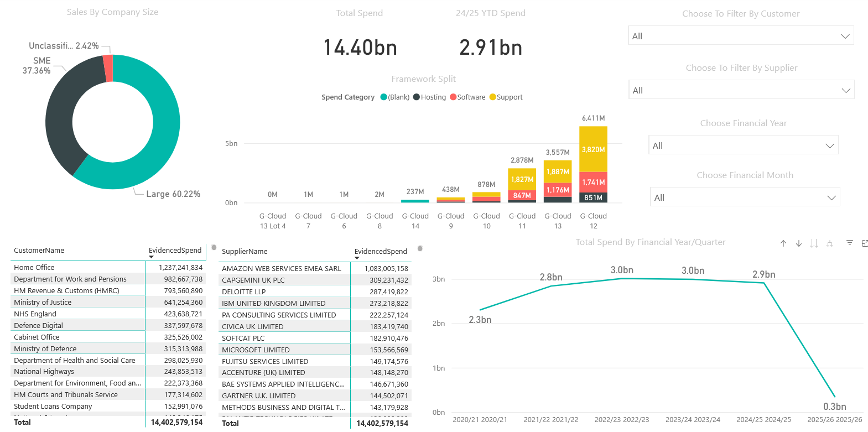Viewport: 868px width, 432px height.
Task: Click sort arrow under customer EvidencedSpend
Action: (151, 257)
